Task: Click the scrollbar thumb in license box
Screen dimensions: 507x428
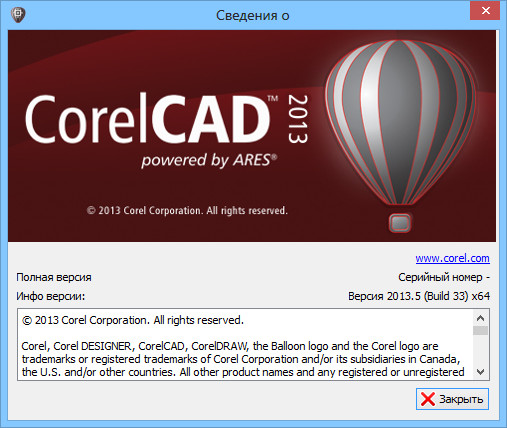Action: (x=480, y=330)
